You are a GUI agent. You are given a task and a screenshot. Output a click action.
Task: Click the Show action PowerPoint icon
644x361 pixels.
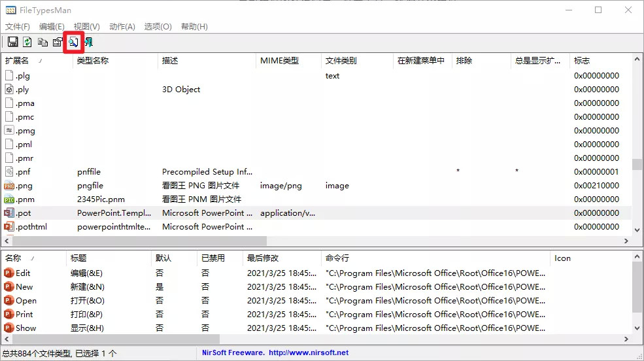8,328
